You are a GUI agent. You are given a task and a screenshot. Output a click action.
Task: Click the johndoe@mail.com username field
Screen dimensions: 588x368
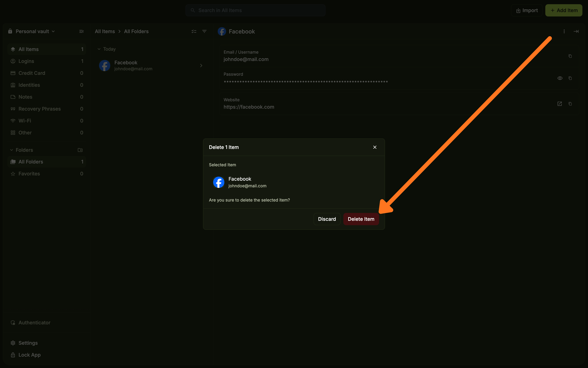click(399, 56)
